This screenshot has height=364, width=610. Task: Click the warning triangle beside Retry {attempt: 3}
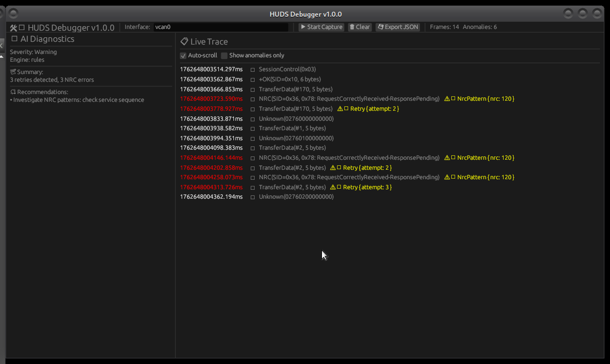333,187
